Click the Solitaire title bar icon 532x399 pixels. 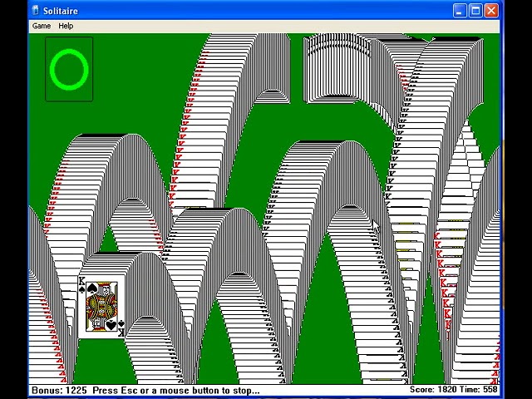(36, 11)
